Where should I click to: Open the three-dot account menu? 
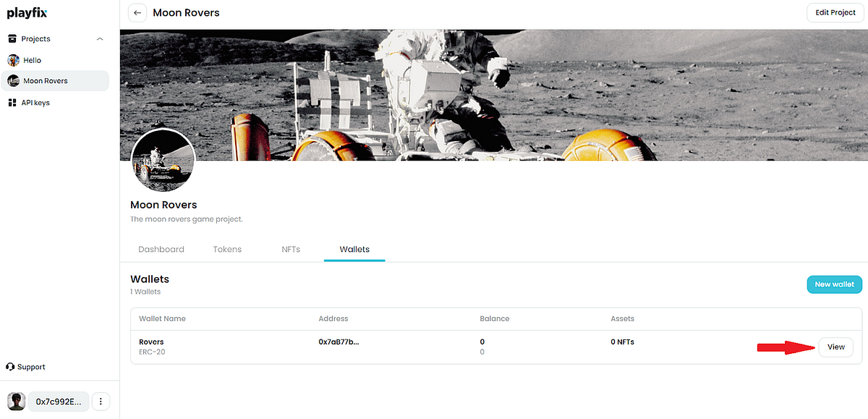(x=101, y=401)
